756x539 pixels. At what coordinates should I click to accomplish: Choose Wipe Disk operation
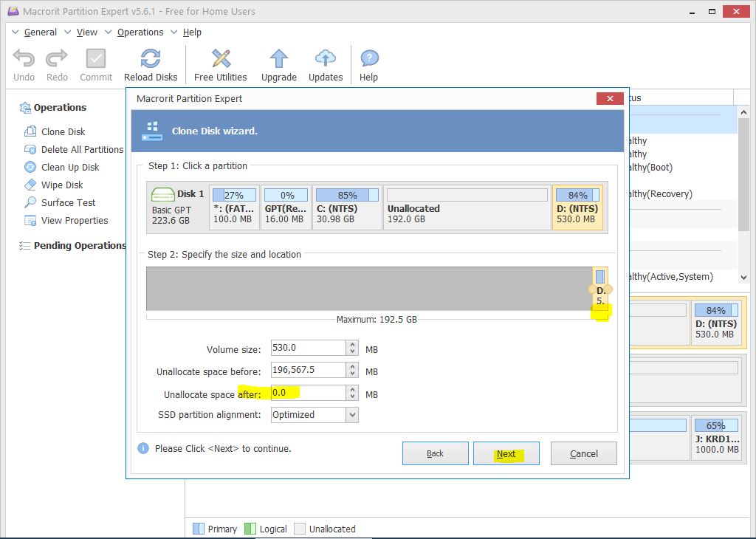pos(62,185)
